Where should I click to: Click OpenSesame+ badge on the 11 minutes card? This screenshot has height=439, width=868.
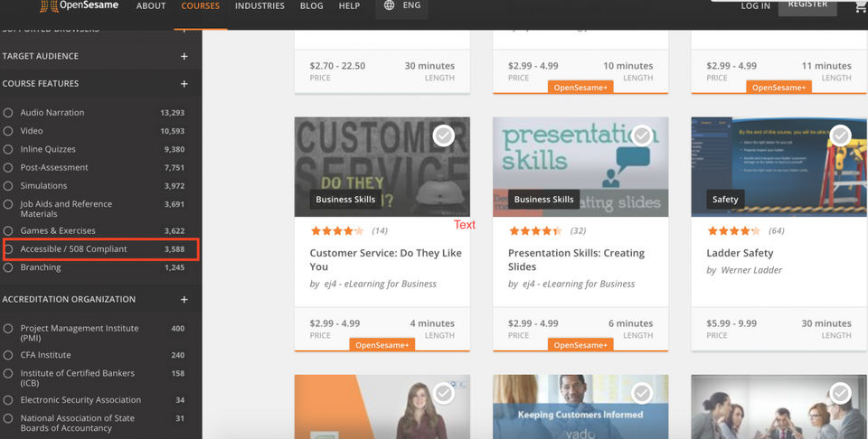778,88
